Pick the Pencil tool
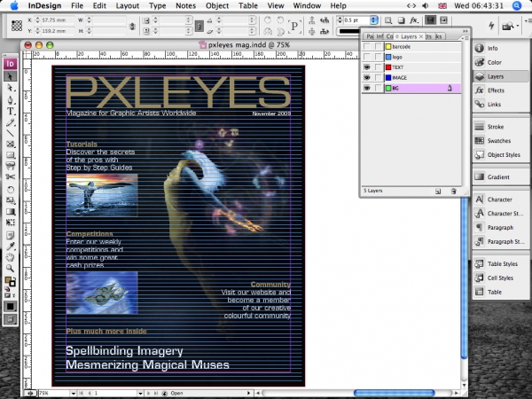Image resolution: width=532 pixels, height=399 pixels. coord(10,122)
